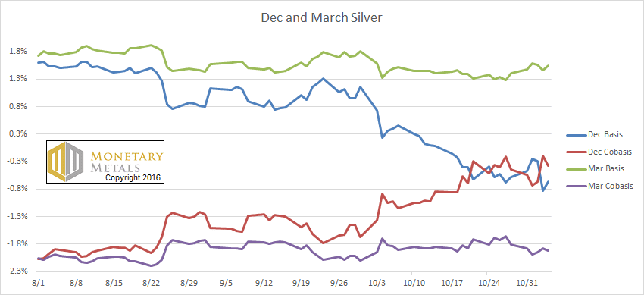Click the purple Mar Cobasis legend line swatch
The width and height of the screenshot is (644, 295).
point(575,186)
